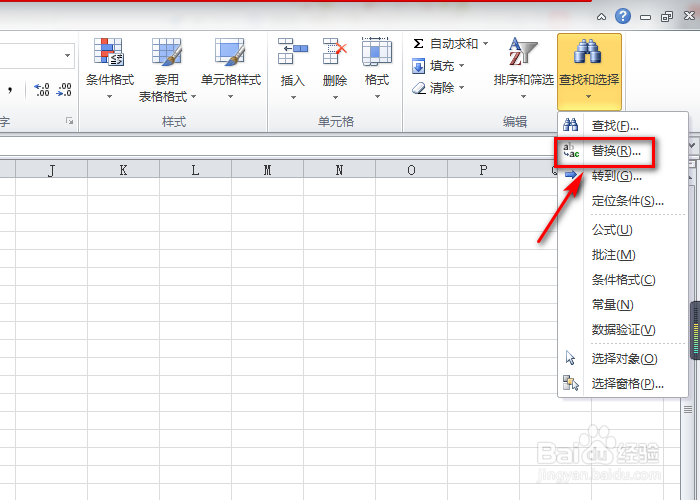Click Increase Decimal icon
Image resolution: width=700 pixels, height=500 pixels.
42,89
